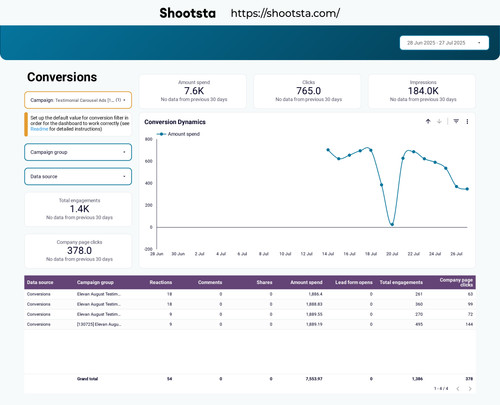Click the Impressions scorecard 184.0K
Screen dimensions: 500x405
tap(422, 91)
